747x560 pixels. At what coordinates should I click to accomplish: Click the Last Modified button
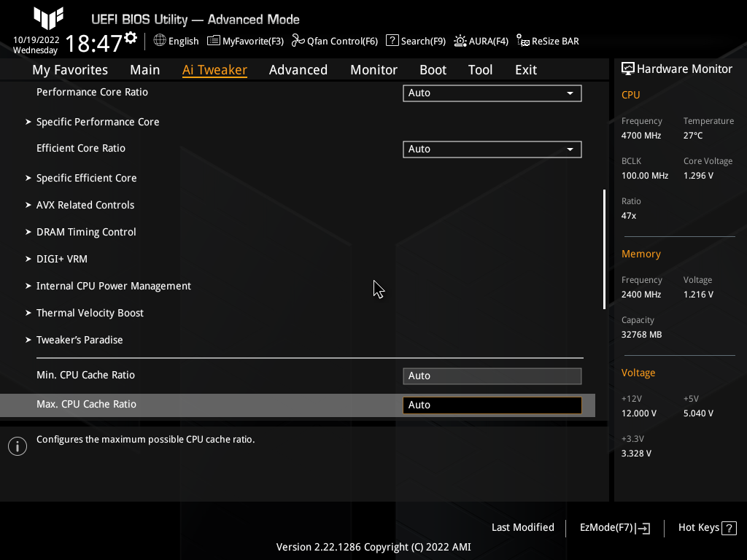coord(523,527)
